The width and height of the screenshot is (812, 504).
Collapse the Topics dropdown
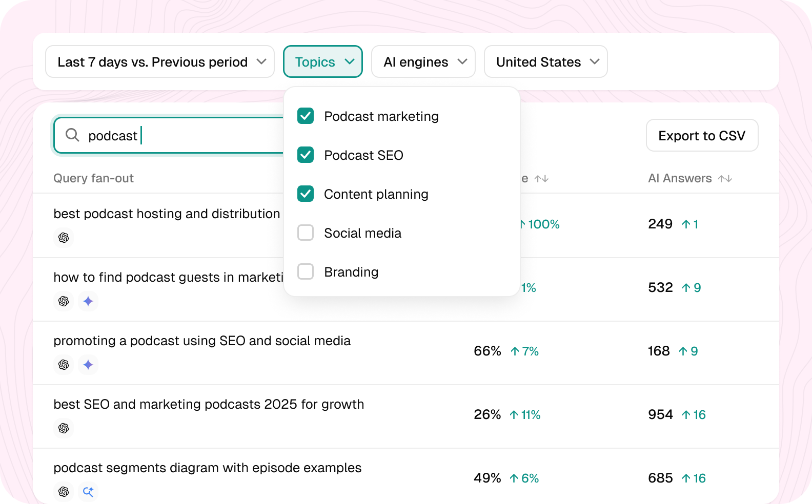point(323,62)
